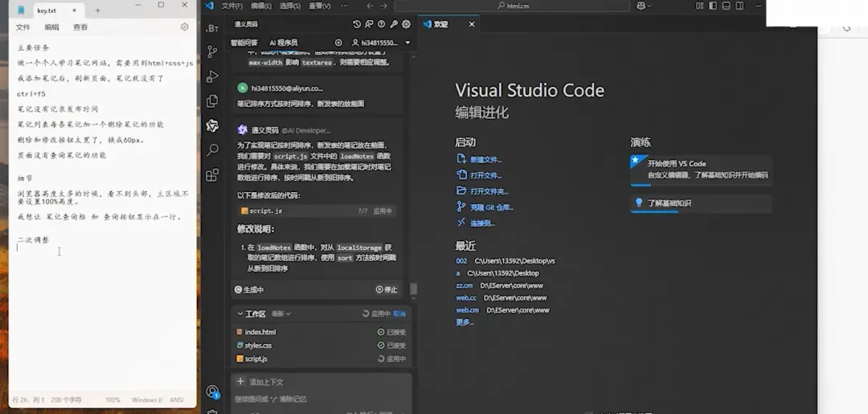Switch to 智能问答 tab

(244, 43)
